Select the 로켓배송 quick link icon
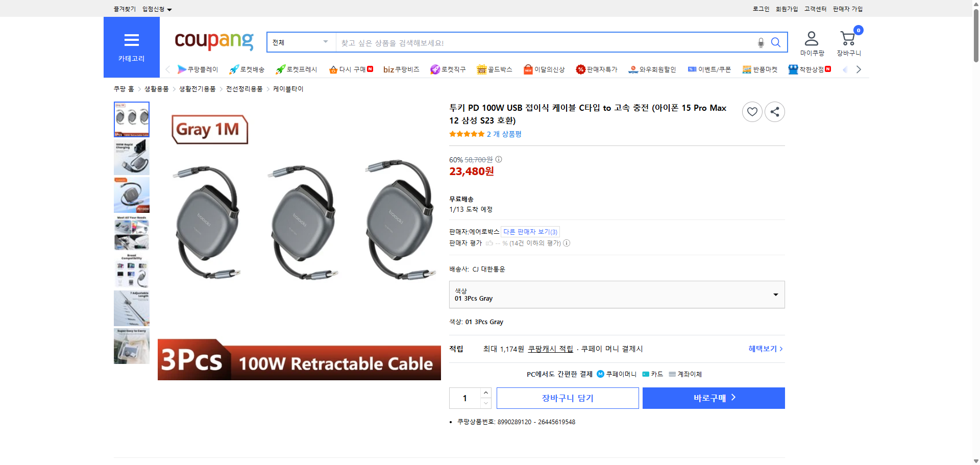Viewport: 980px width, 465px height. point(233,69)
